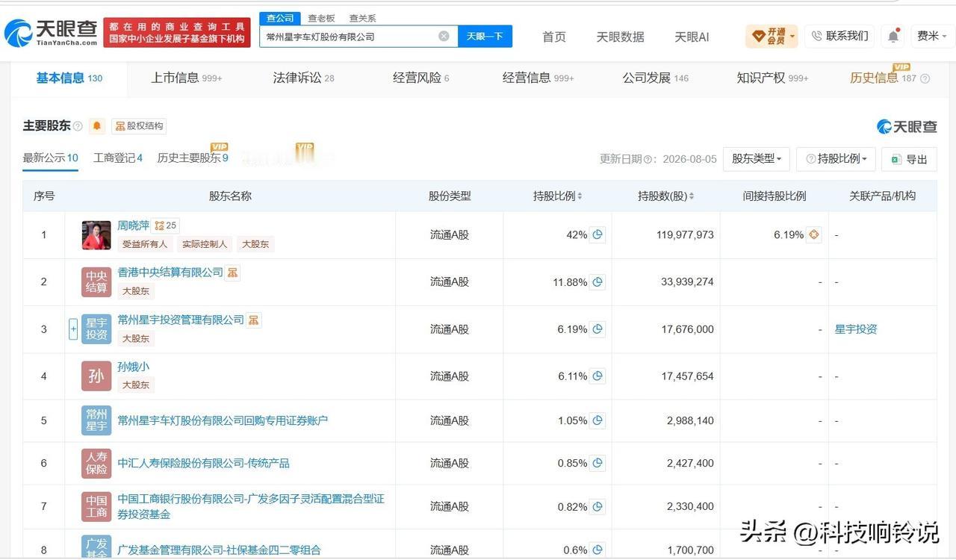Click the 中央结算 avatar tile
The height and width of the screenshot is (560, 956).
click(96, 282)
